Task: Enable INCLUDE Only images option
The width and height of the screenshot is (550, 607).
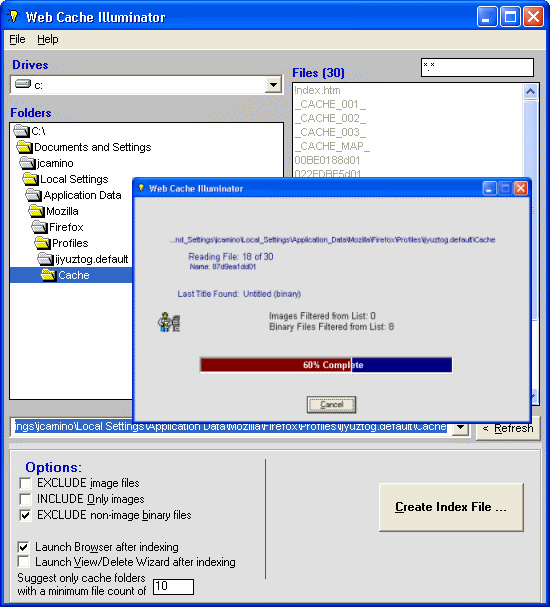Action: point(25,499)
